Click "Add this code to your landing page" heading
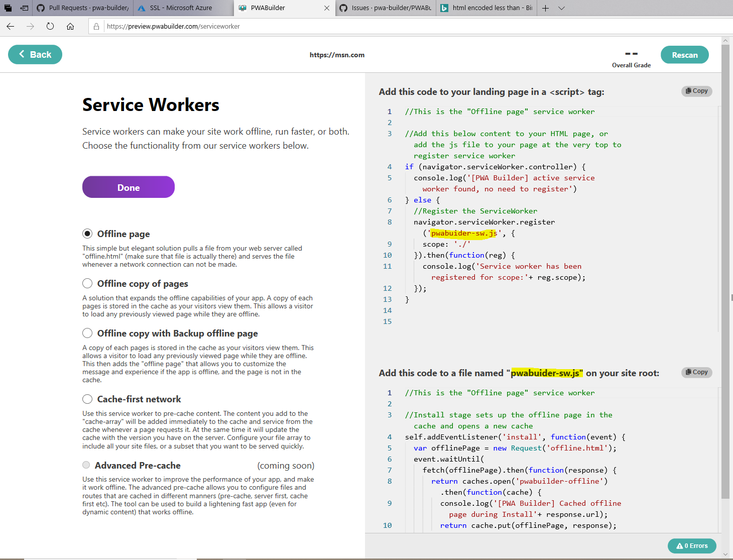 pos(492,92)
